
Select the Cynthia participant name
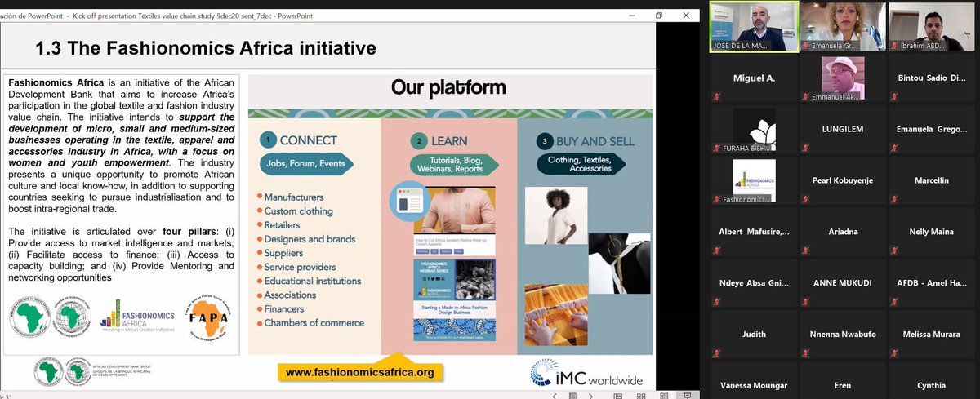931,385
